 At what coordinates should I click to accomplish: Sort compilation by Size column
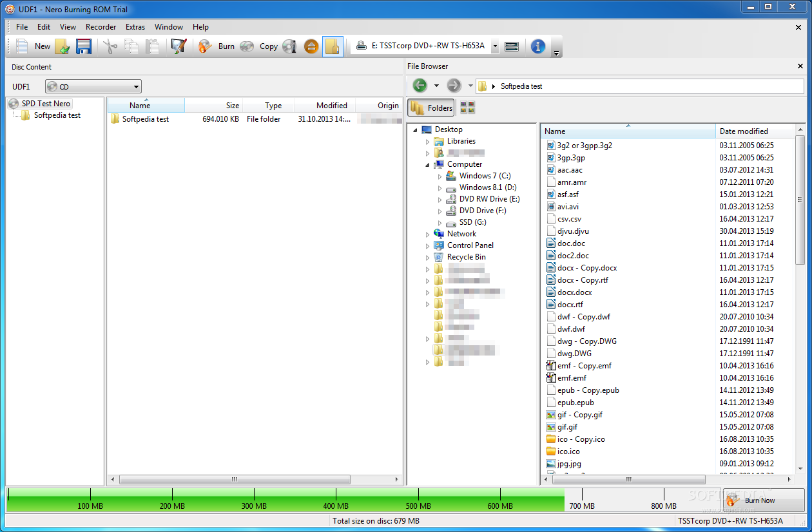[x=214, y=106]
